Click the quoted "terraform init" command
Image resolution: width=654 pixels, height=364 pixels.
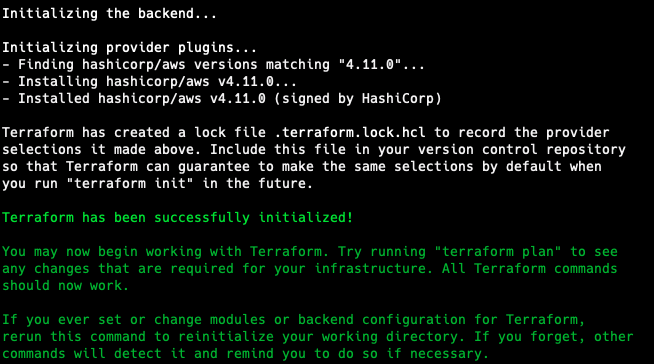click(130, 183)
